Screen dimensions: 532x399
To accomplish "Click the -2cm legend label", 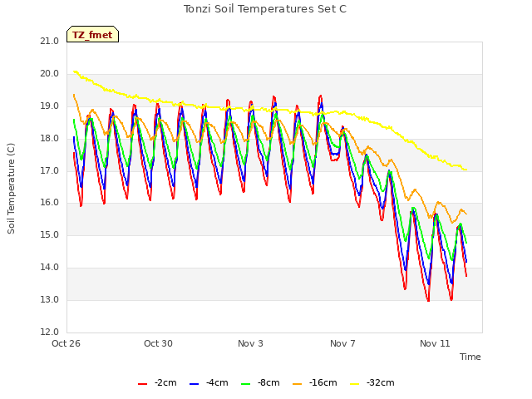I will click(165, 382).
